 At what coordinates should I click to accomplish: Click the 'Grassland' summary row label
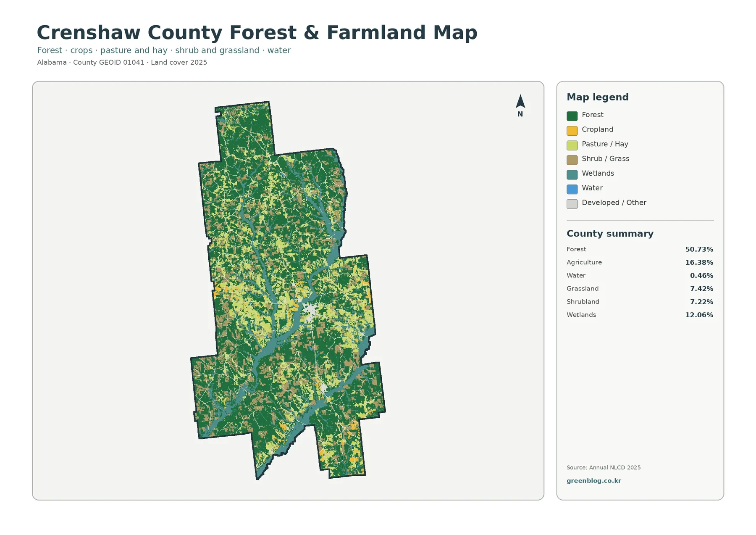tap(583, 288)
